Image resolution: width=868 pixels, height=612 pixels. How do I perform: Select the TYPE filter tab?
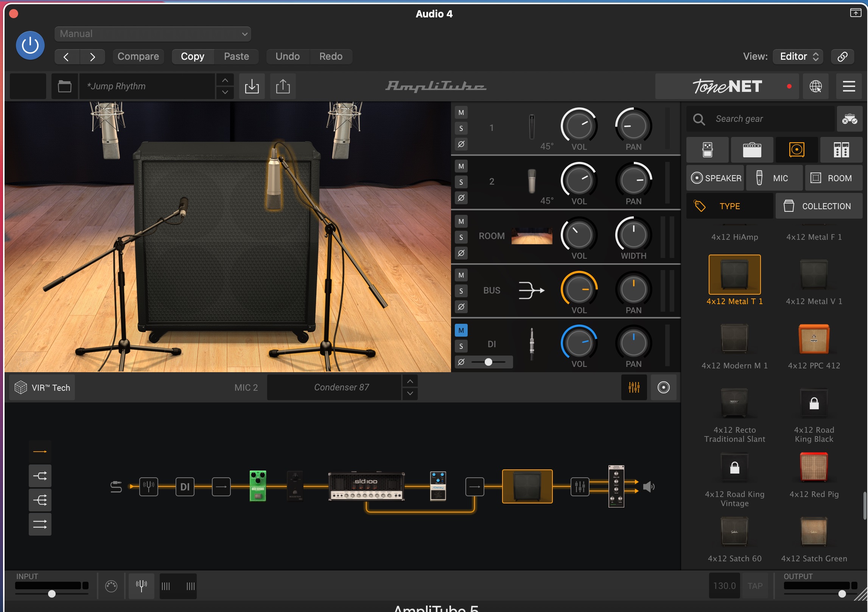point(730,206)
